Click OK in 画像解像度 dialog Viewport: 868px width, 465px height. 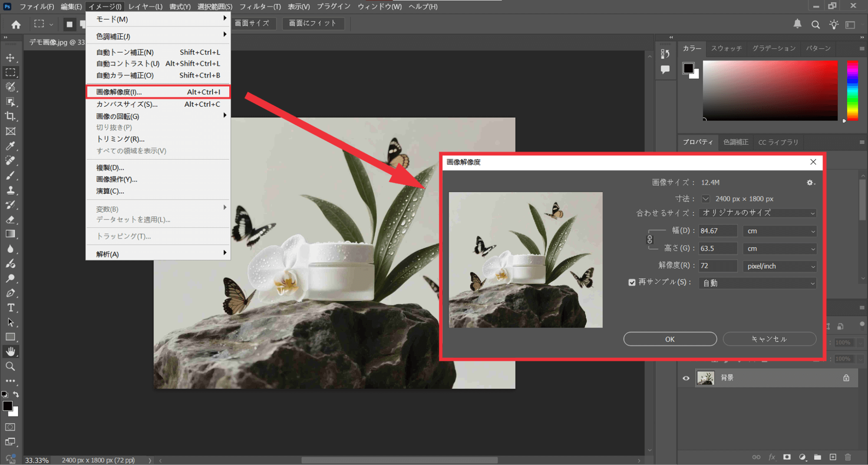(x=670, y=339)
